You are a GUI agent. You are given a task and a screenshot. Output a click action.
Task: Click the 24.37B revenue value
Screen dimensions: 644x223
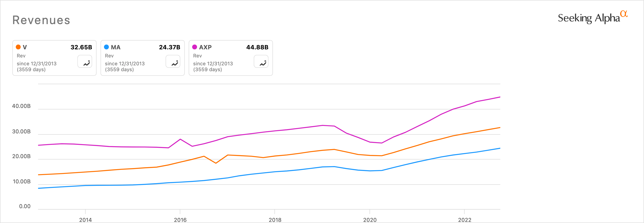point(170,47)
